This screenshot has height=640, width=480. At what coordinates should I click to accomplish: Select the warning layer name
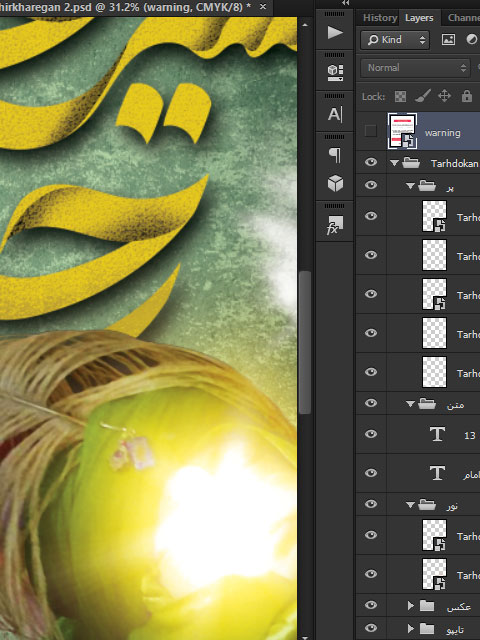[442, 133]
